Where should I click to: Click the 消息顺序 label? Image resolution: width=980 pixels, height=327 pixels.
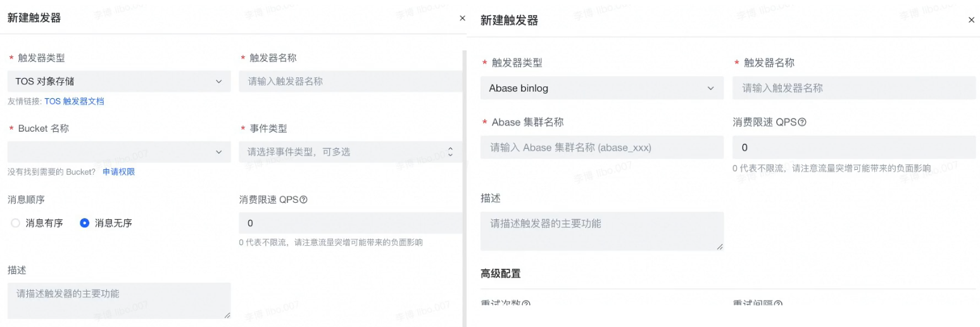[x=26, y=200]
